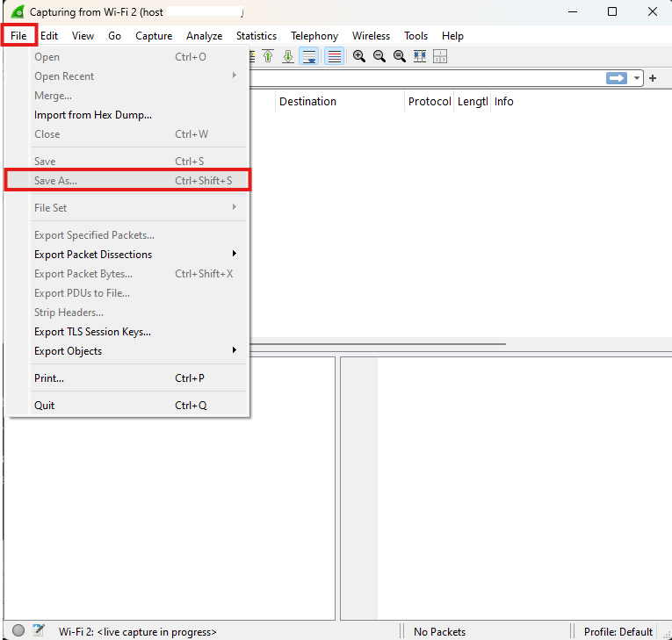Select Export Packet Bytes...
Image resolution: width=672 pixels, height=640 pixels.
[126, 274]
